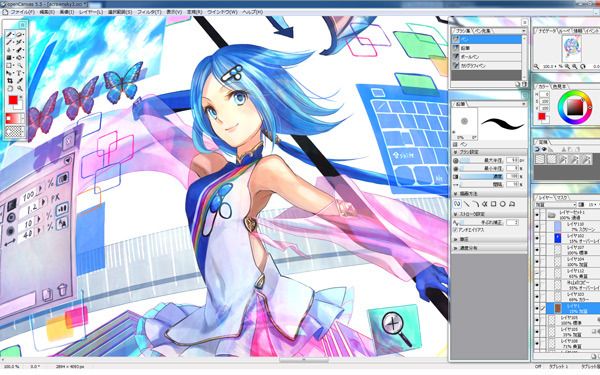Image resolution: width=600 pixels, height=375 pixels.
Task: Select the rectangular selection tool
Action: click(10, 65)
